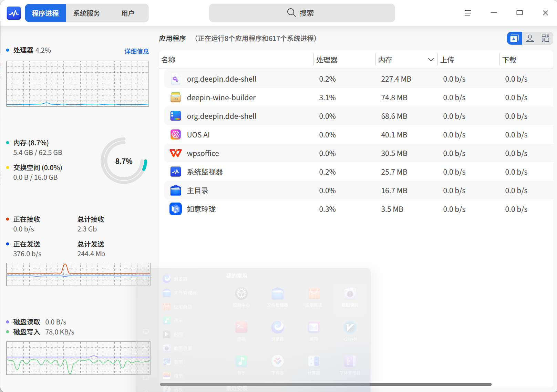Select the wpsoffice process name
The image size is (557, 392).
(203, 154)
